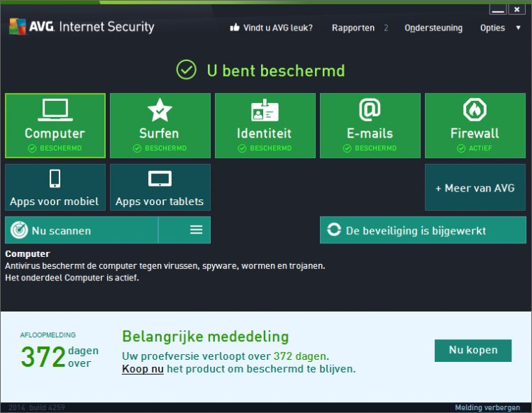This screenshot has height=413, width=532.
Task: Click the Surfen star icon
Action: pos(160,110)
